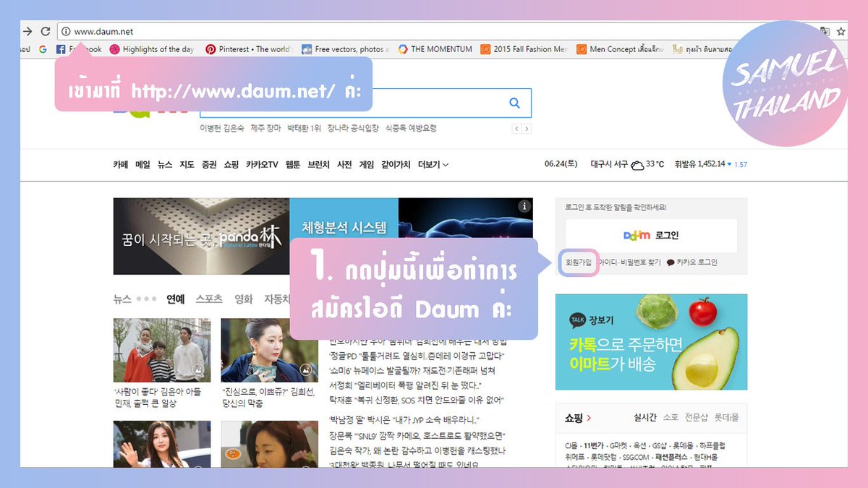
Task: Open the Pinterest favicon on the bookmarks bar
Action: coord(210,49)
